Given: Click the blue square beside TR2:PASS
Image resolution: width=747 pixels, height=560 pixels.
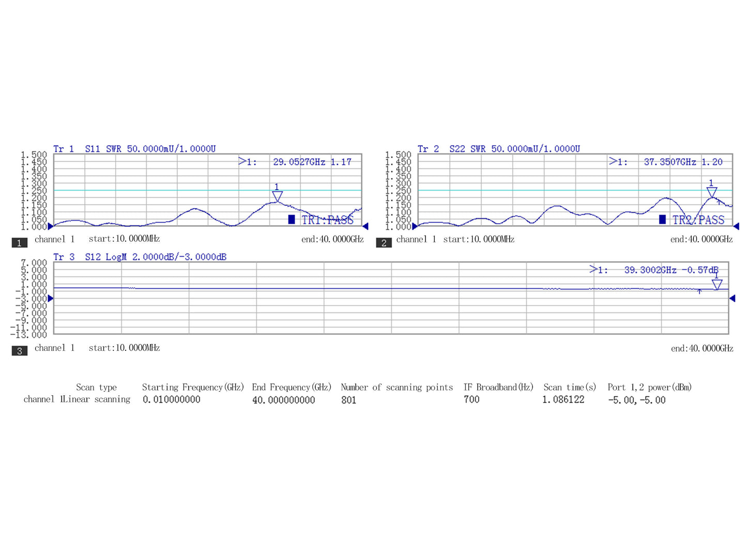Looking at the screenshot, I should coord(662,220).
